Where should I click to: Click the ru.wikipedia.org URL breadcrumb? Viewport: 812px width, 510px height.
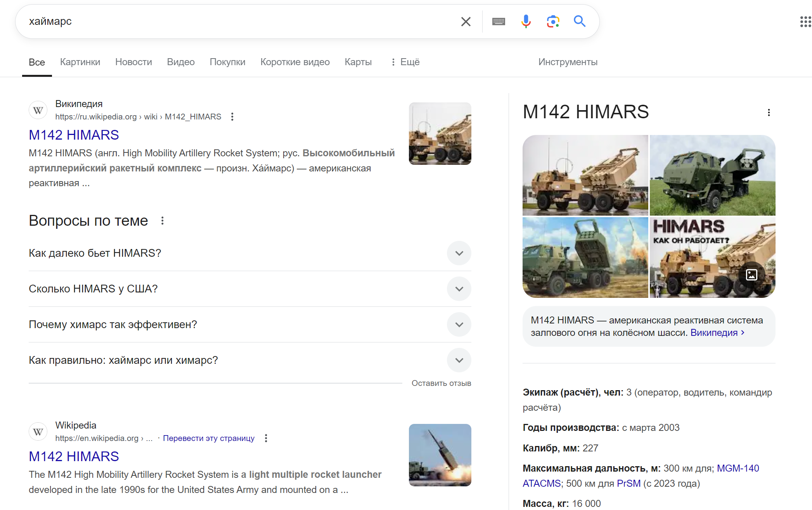[x=138, y=117]
